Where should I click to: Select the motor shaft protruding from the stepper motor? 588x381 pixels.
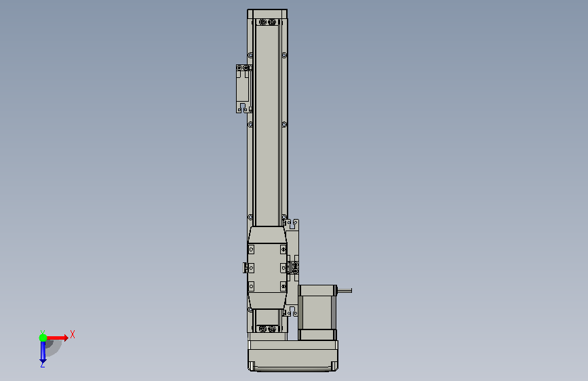click(345, 290)
